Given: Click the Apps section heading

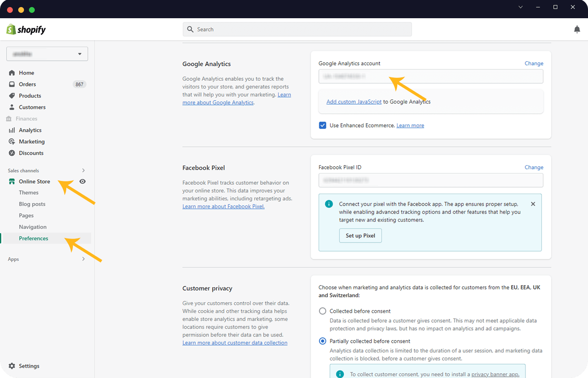Looking at the screenshot, I should pos(13,259).
